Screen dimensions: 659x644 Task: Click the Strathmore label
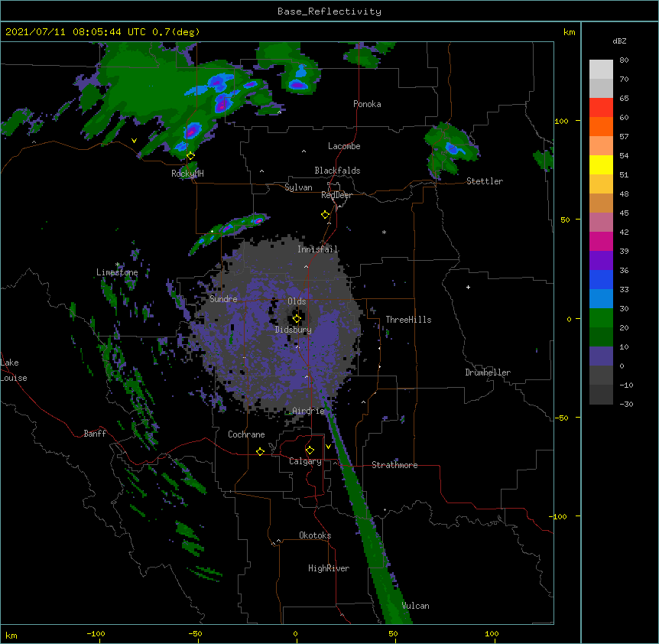tap(394, 465)
